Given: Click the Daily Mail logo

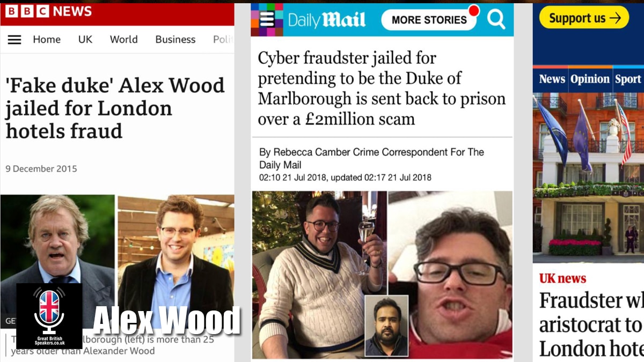Looking at the screenshot, I should pos(327,20).
